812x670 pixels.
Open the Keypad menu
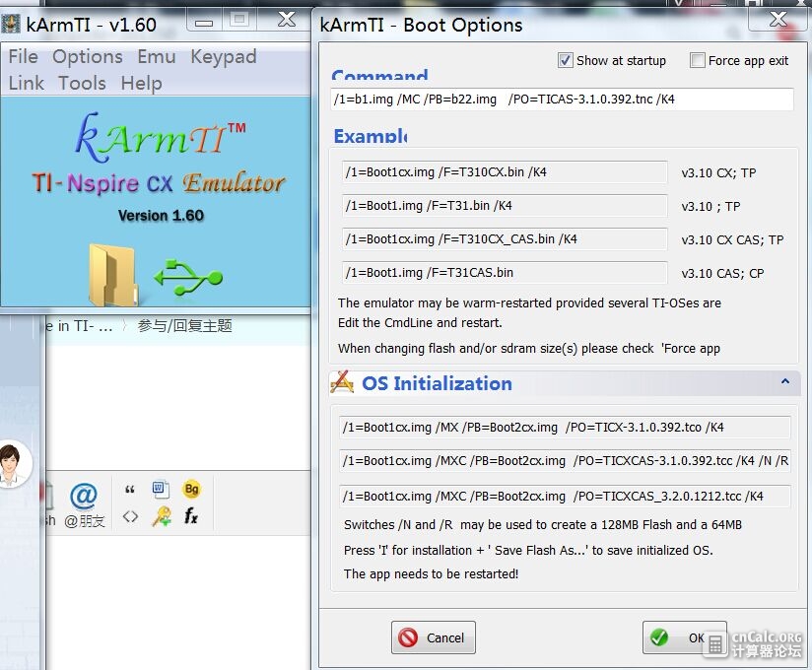(x=224, y=56)
